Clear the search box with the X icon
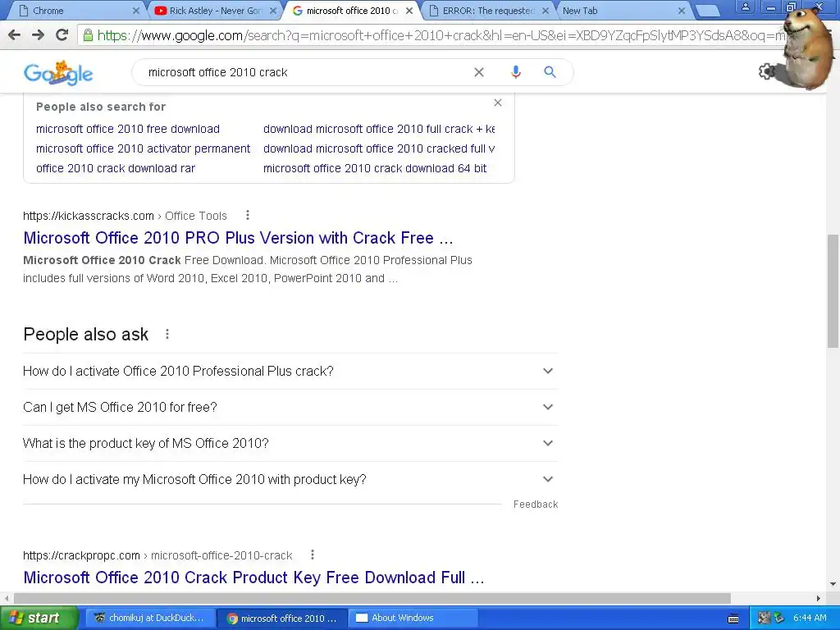Viewport: 840px width, 630px height. (x=479, y=72)
